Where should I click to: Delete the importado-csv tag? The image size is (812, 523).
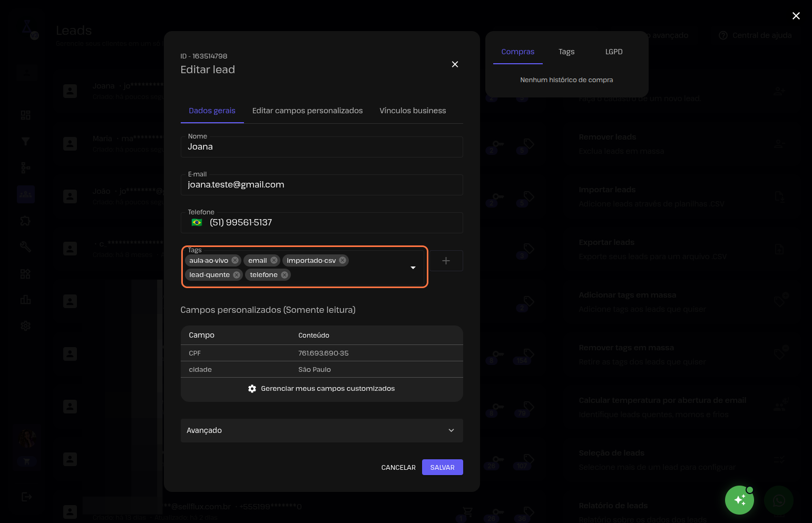tap(343, 260)
